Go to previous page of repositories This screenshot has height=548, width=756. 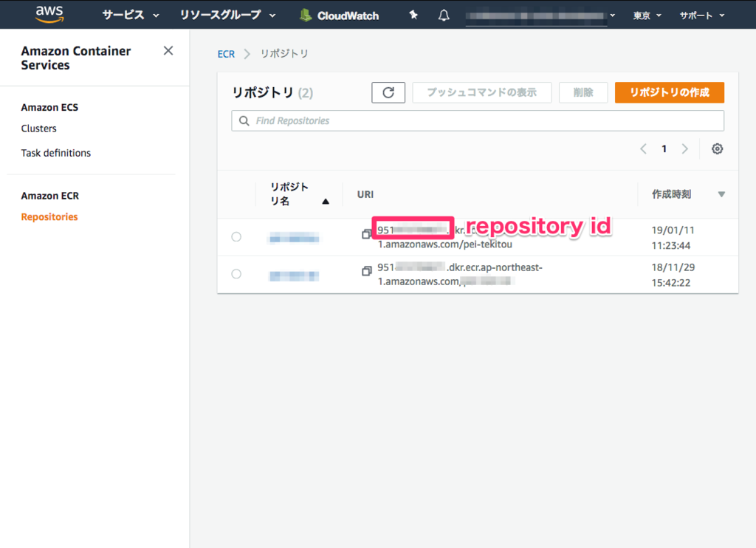click(x=643, y=148)
